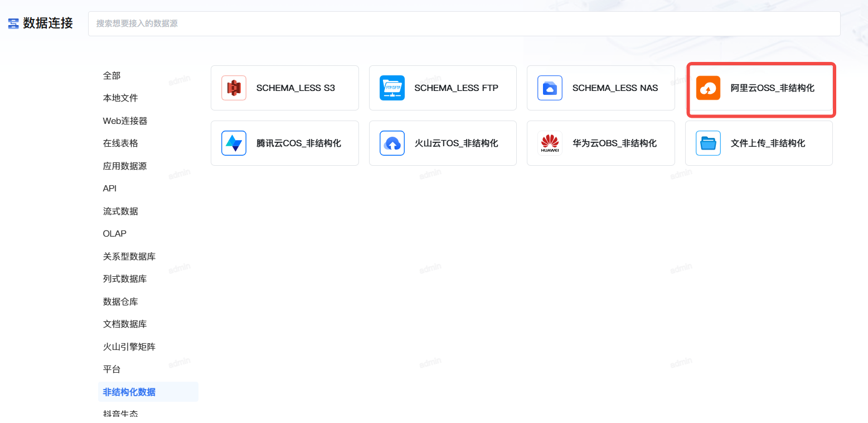Click the SCHEMA_LESS NAS card label
This screenshot has height=423, width=868.
615,88
